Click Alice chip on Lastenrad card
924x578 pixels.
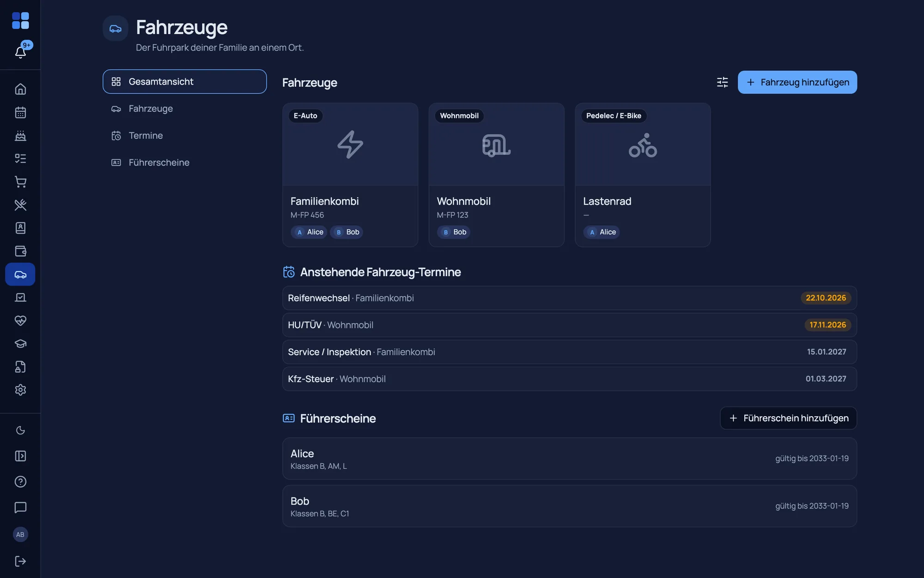coord(601,232)
